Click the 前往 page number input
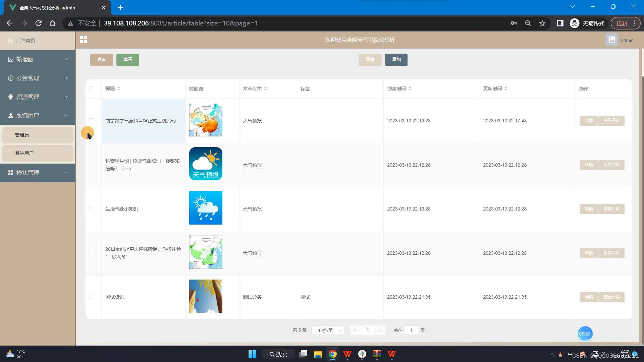The image size is (644, 362). (x=411, y=330)
